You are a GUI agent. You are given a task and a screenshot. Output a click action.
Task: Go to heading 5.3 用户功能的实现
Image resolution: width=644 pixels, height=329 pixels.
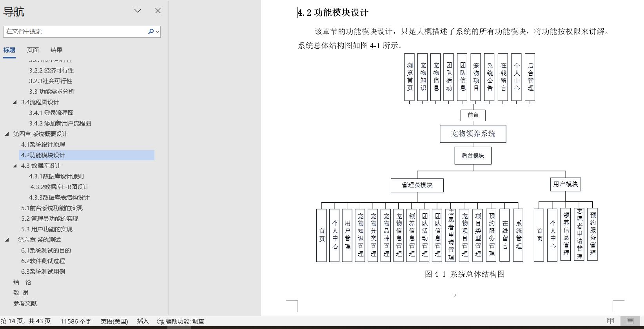[47, 229]
